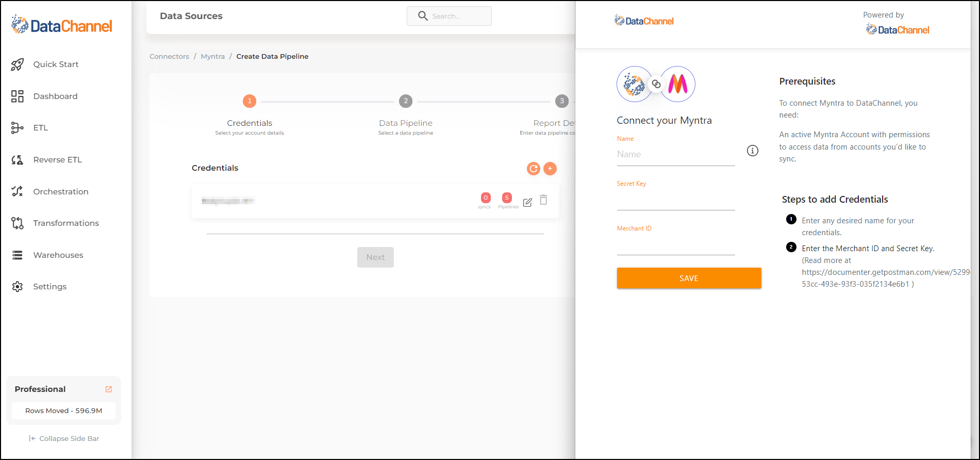Click the Merchant ID field
The width and height of the screenshot is (980, 460).
pos(676,245)
